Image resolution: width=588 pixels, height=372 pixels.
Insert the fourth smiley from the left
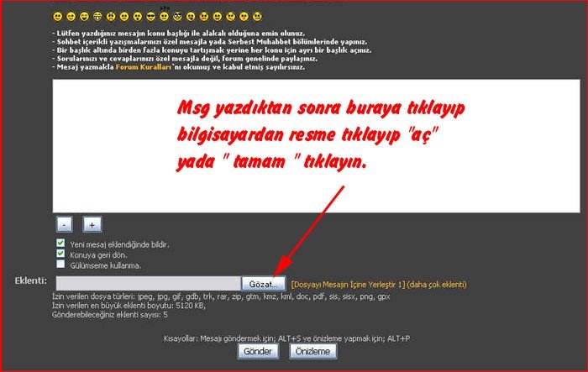tap(98, 16)
